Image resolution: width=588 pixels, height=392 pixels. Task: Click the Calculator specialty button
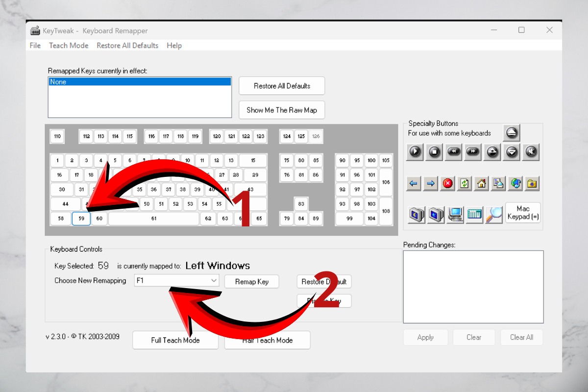[x=475, y=215]
